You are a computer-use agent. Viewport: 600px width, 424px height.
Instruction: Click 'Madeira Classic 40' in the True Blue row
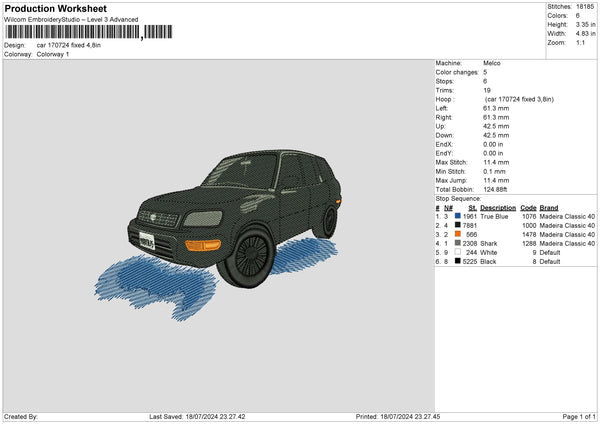pyautogui.click(x=567, y=217)
